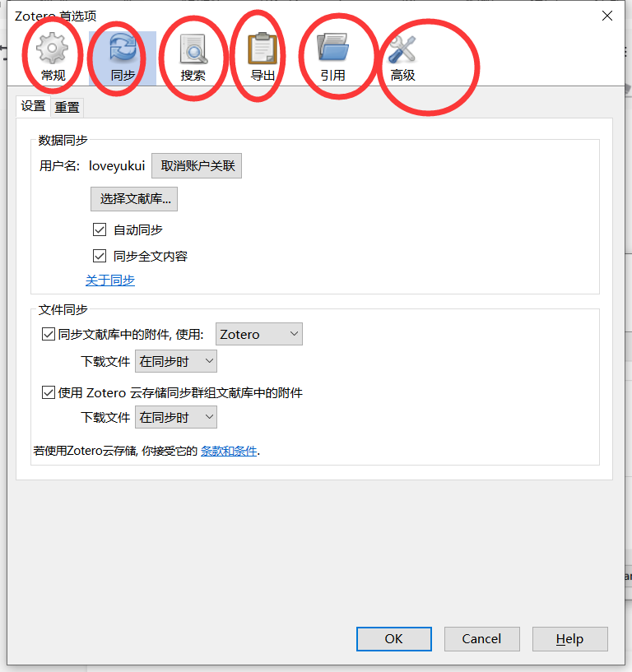Switch to the 重置 tab

click(x=67, y=107)
